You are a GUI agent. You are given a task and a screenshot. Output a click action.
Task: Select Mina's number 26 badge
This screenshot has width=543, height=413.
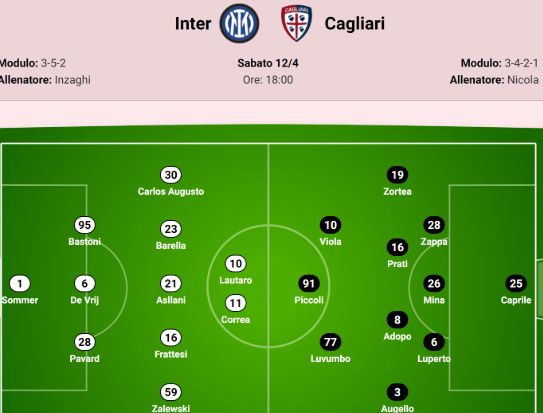pos(434,284)
